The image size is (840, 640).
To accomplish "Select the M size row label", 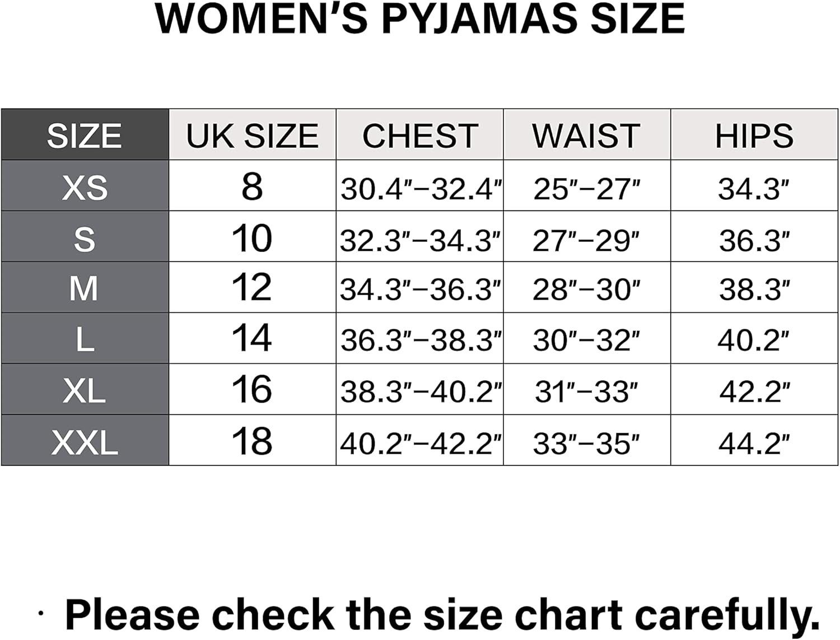I will (85, 288).
